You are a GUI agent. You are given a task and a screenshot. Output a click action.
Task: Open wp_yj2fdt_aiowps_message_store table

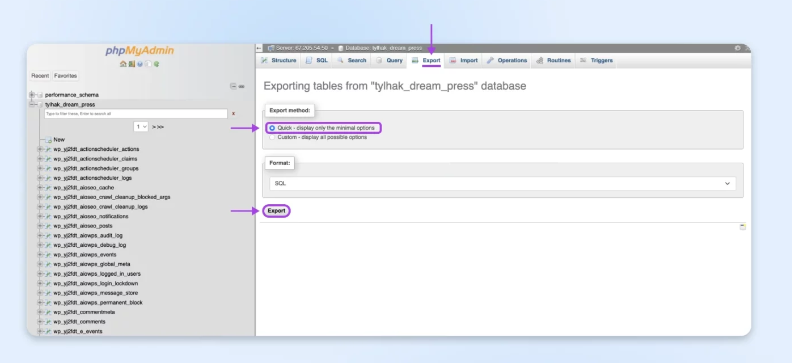pos(96,293)
